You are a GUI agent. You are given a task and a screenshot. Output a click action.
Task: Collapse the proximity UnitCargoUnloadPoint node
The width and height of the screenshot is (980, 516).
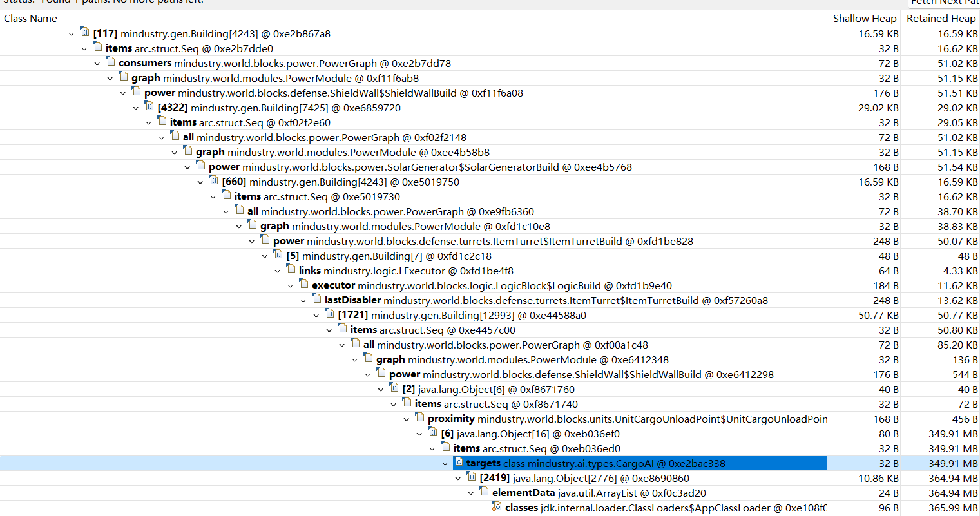[407, 418]
